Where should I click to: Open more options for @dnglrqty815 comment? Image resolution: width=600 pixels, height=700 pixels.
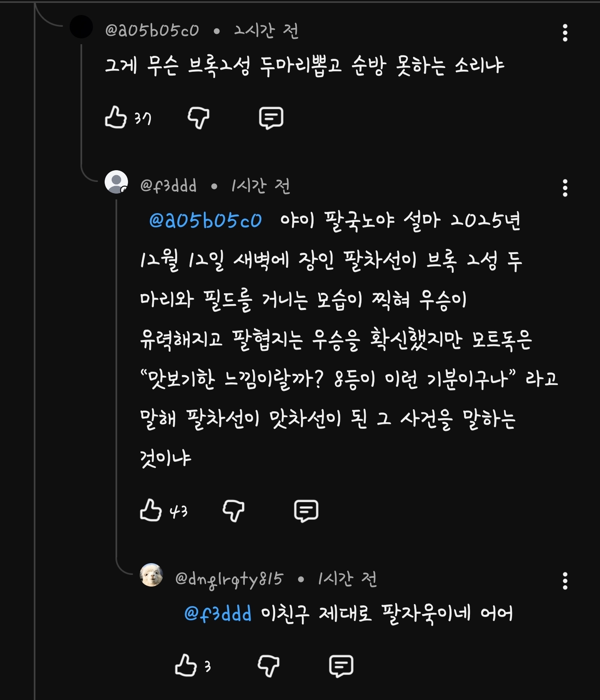[x=565, y=581]
